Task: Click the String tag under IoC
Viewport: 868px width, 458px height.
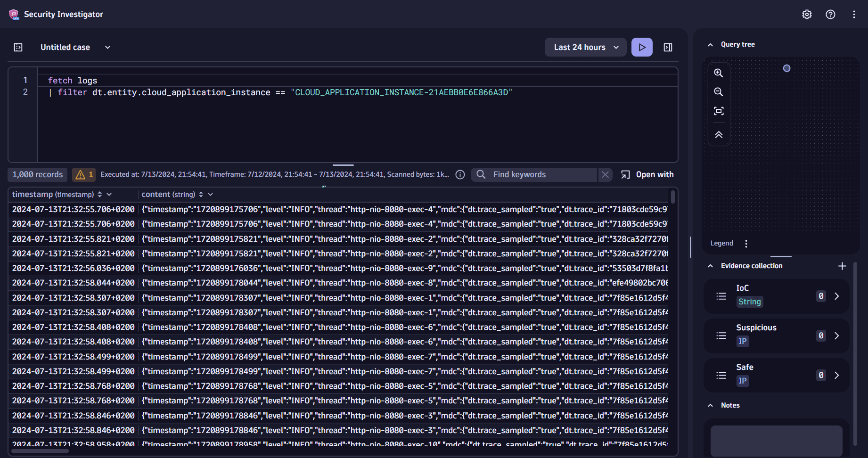Action: coord(749,302)
